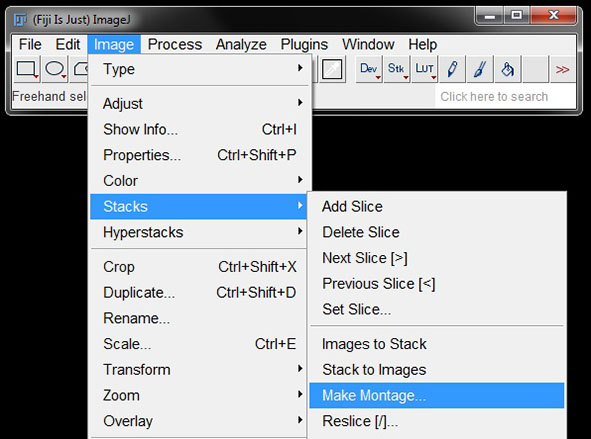Open the Stk stacks menu tool
The image size is (591, 439).
[397, 69]
